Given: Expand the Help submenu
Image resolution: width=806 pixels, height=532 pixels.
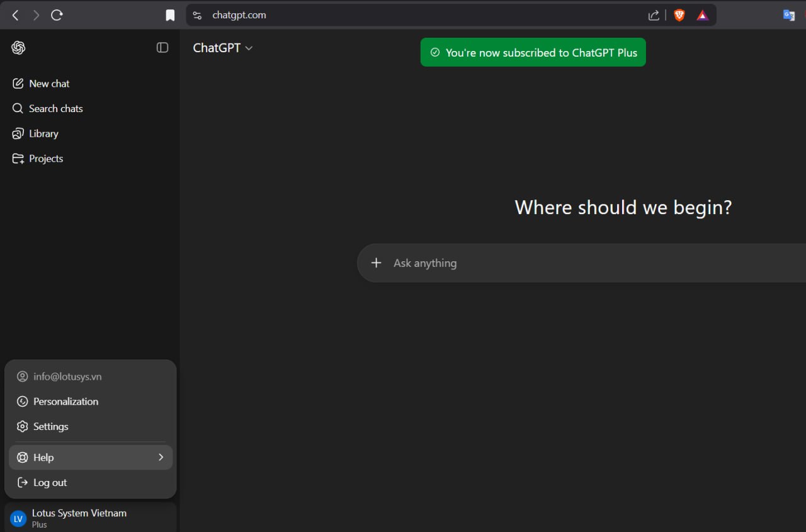Looking at the screenshot, I should pos(91,458).
